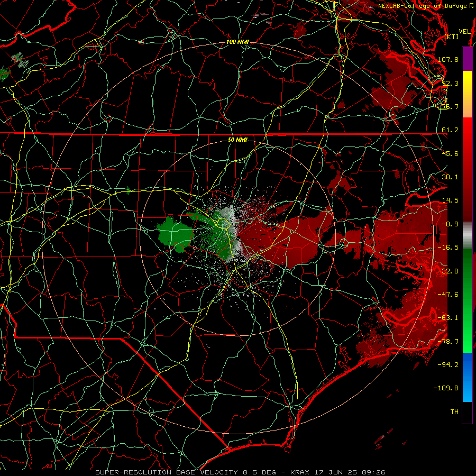Select the 45.6 value on velocity scale
The height and width of the screenshot is (476, 476).
[x=450, y=153]
